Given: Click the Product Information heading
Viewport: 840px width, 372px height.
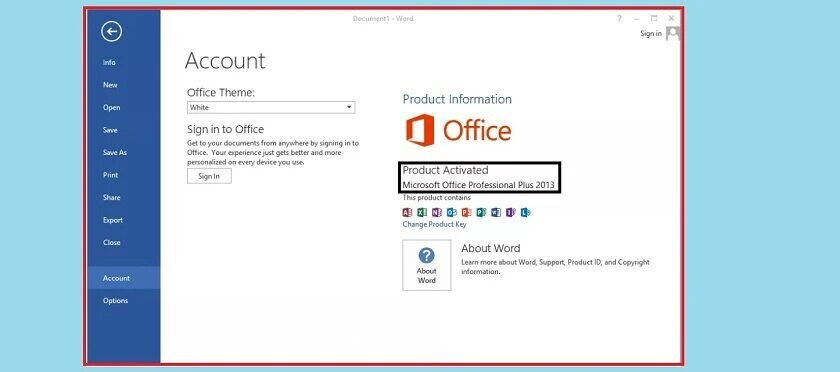Looking at the screenshot, I should click(457, 99).
